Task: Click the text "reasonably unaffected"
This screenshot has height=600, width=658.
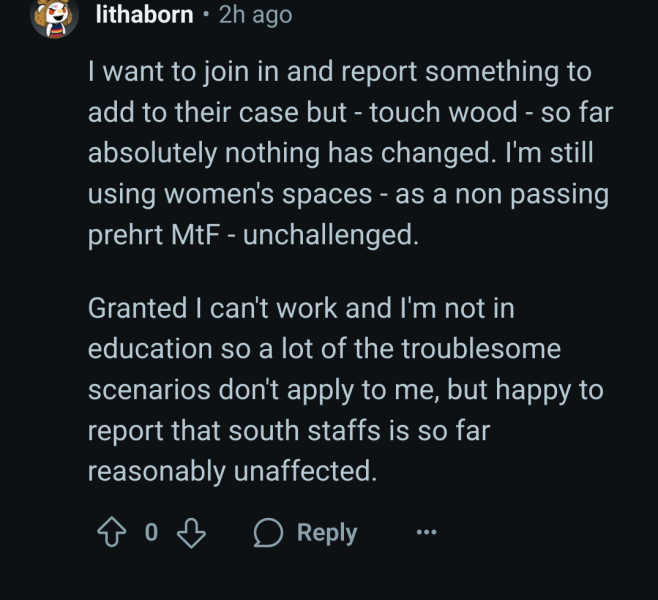Action: coord(232,469)
